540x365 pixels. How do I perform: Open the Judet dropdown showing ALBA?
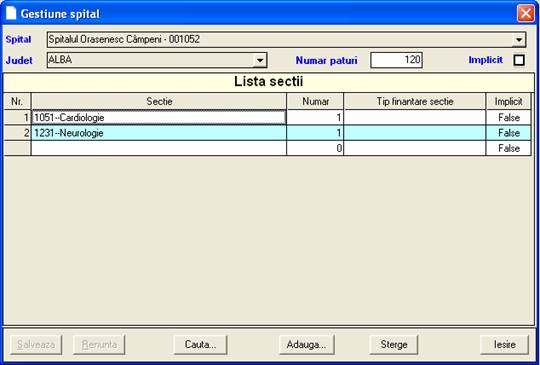click(157, 60)
